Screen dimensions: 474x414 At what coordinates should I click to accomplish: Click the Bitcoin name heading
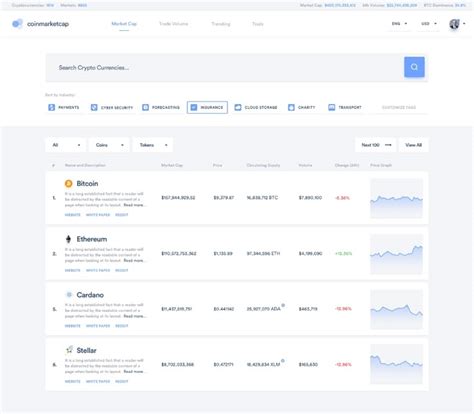87,184
